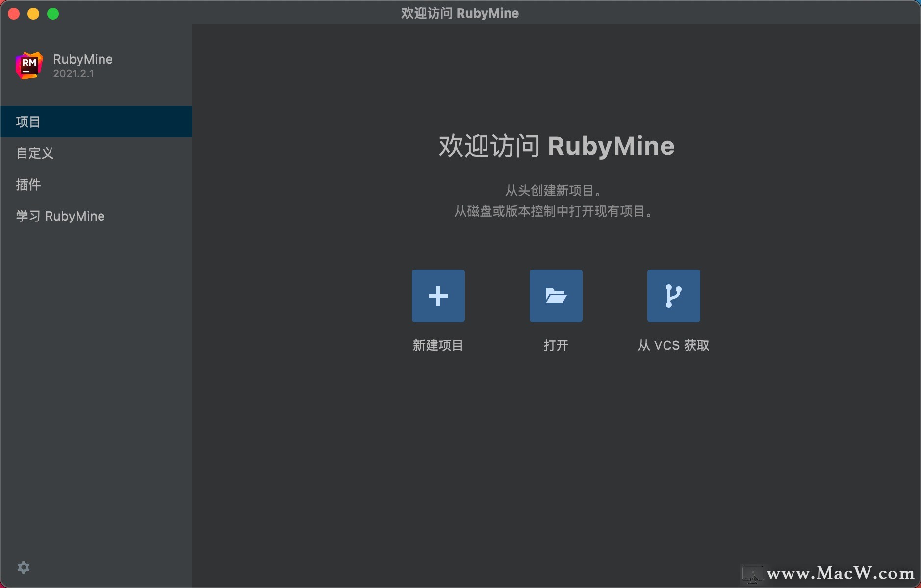
Task: Open the 插件 section
Action: pyautogui.click(x=29, y=185)
